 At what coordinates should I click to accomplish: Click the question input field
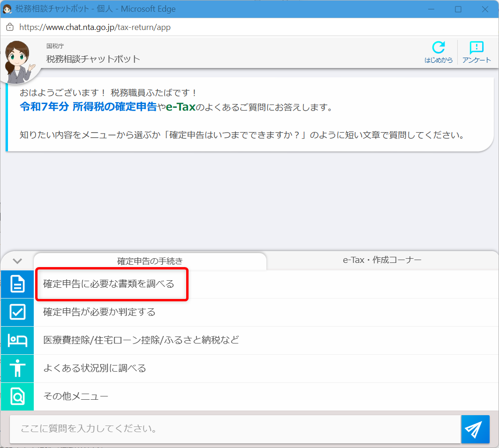tap(235, 429)
